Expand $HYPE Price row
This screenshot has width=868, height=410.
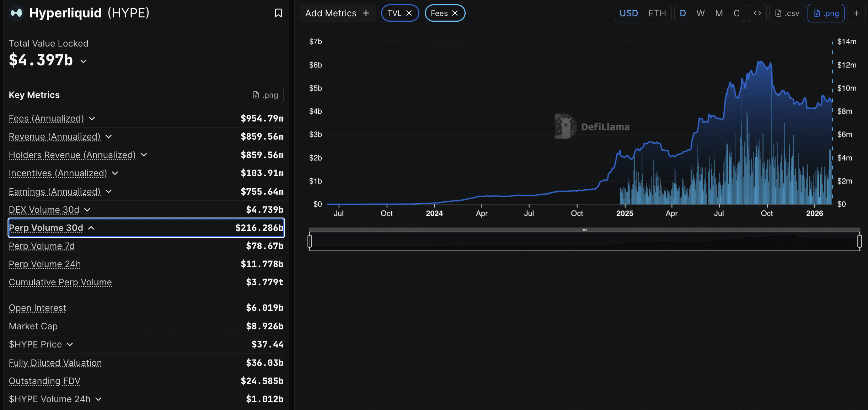[70, 344]
